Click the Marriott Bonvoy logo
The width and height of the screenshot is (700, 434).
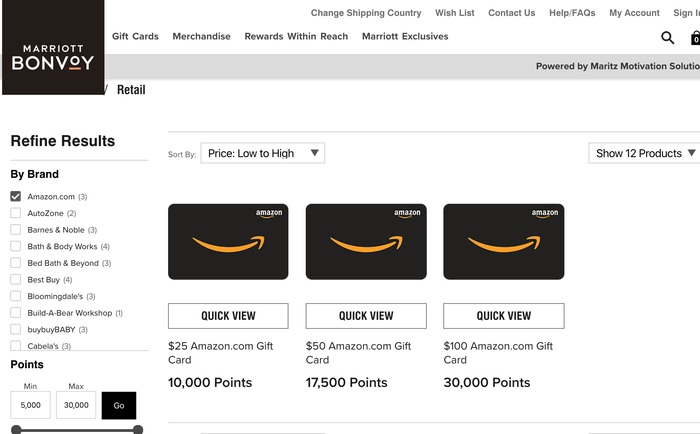tap(53, 47)
